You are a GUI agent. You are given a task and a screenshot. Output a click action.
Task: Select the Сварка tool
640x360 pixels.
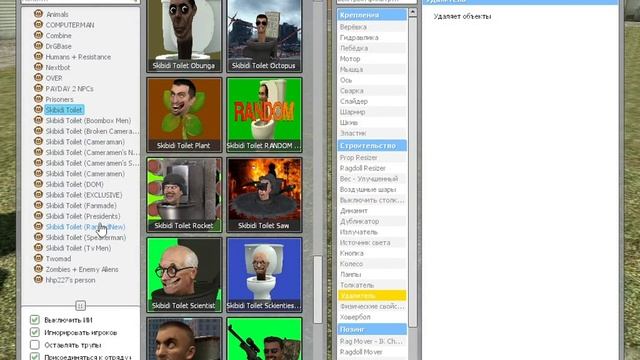[x=372, y=91]
